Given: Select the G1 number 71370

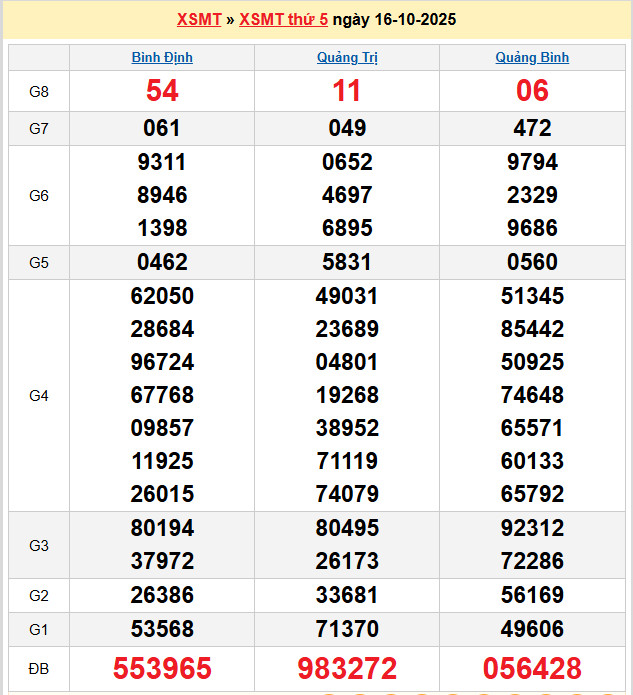Looking at the screenshot, I should (347, 629).
